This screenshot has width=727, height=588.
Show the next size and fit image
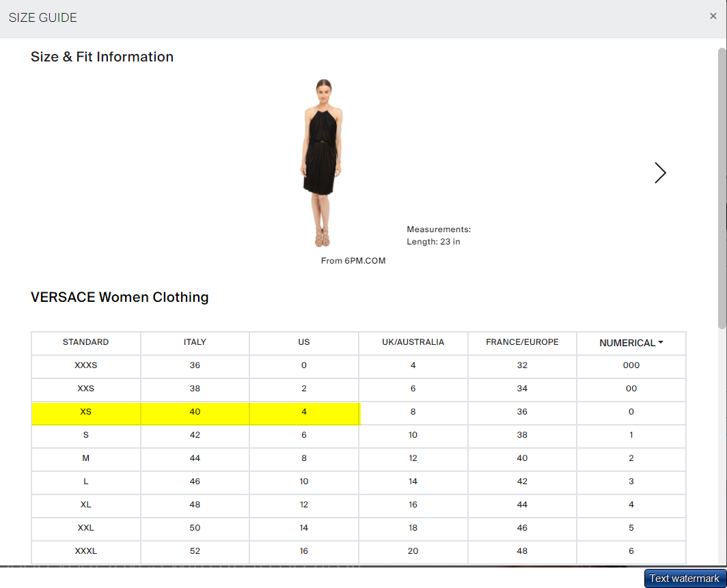click(x=660, y=173)
